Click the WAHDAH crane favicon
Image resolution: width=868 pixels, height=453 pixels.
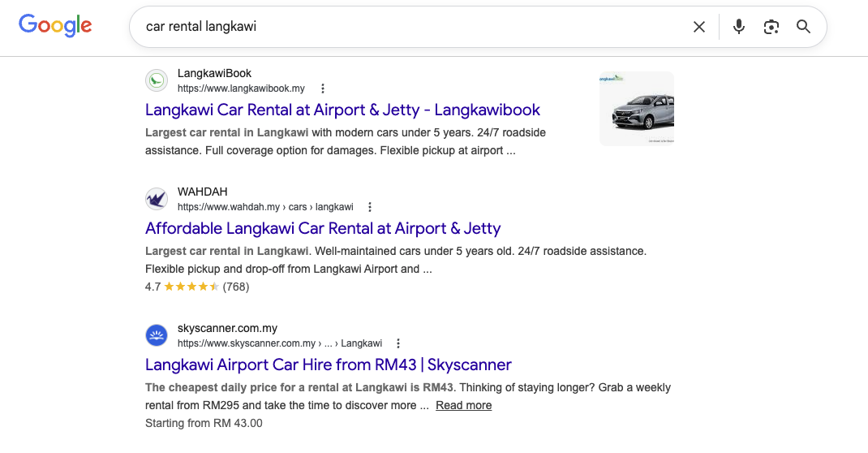(x=157, y=199)
